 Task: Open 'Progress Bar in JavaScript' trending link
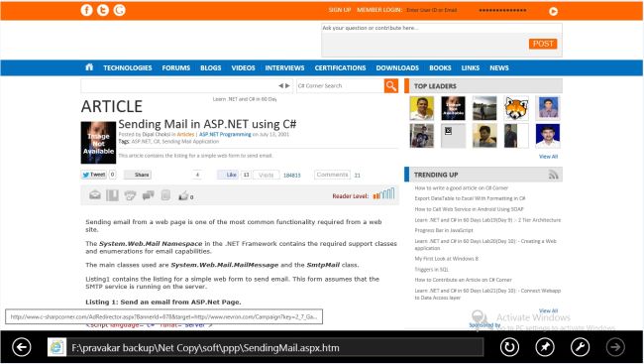point(444,230)
